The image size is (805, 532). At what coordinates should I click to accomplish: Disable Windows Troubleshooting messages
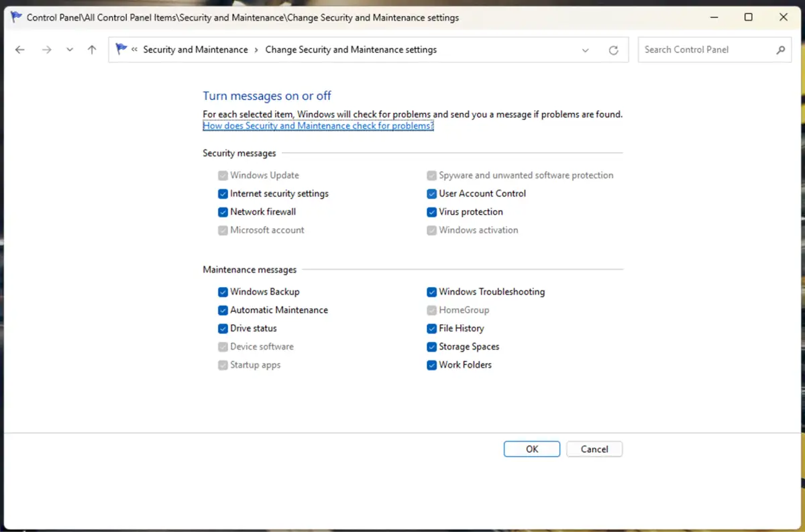[x=432, y=292]
